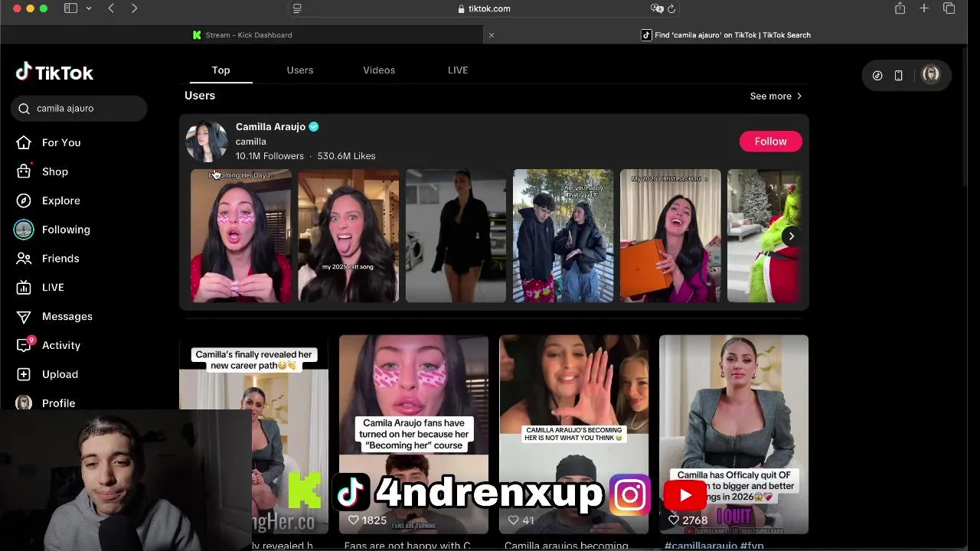Open the Officially quit OF video

[x=733, y=434]
